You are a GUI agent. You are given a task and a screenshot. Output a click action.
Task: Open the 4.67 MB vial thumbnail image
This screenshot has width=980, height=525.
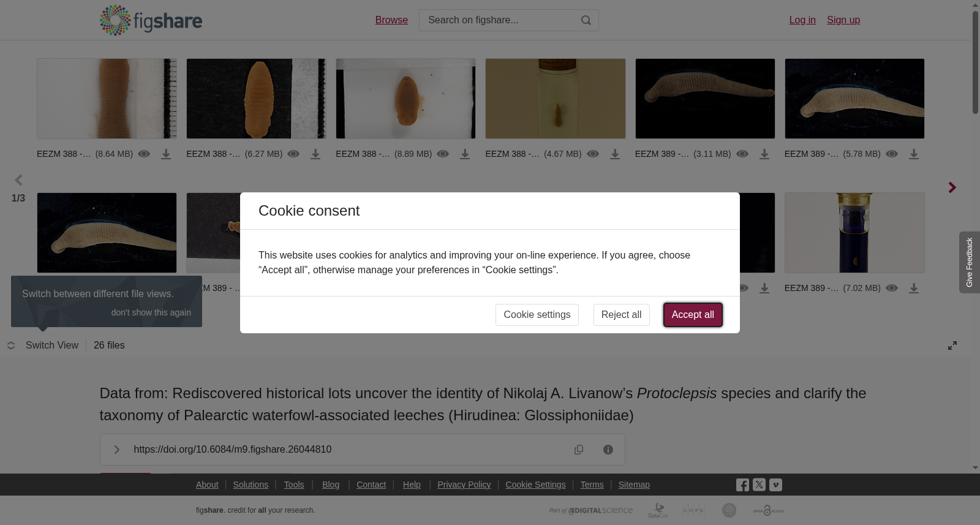[556, 99]
